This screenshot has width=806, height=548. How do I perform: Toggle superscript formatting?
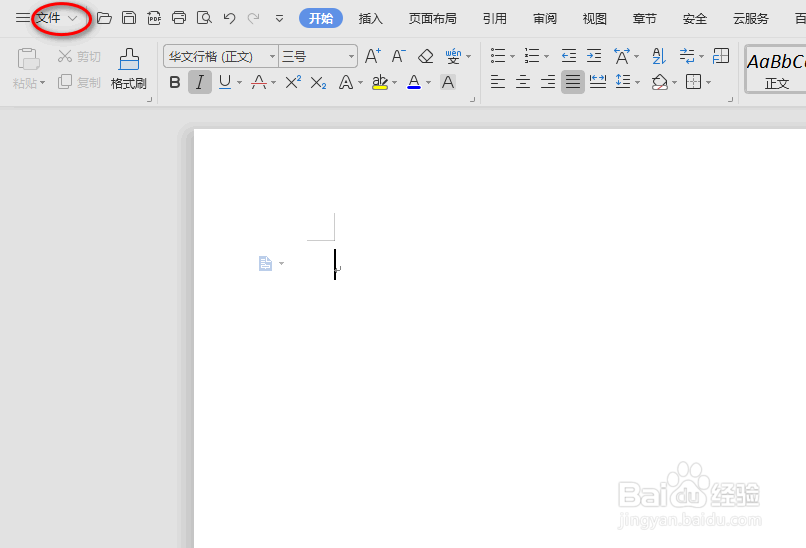pyautogui.click(x=293, y=82)
